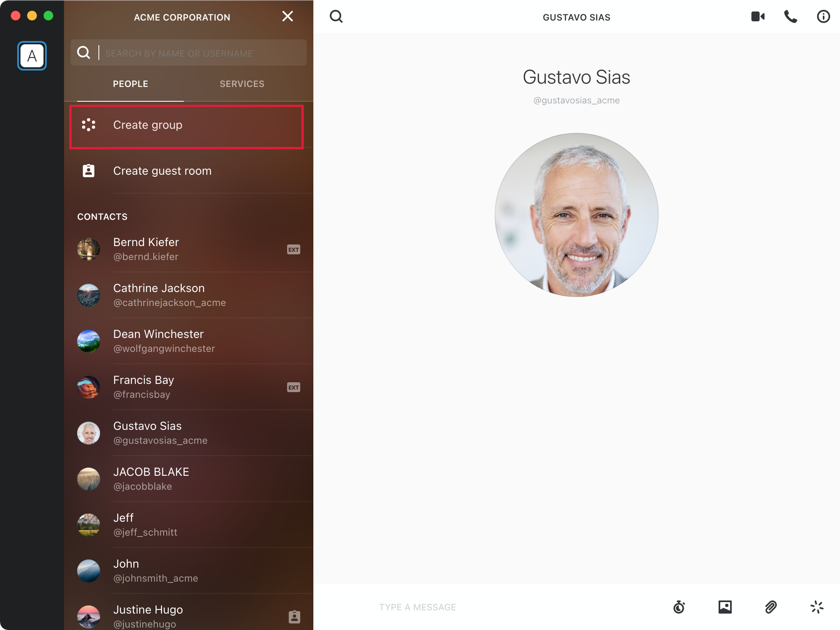Click the info icon for Gustavo Sias
The height and width of the screenshot is (630, 840).
point(823,16)
